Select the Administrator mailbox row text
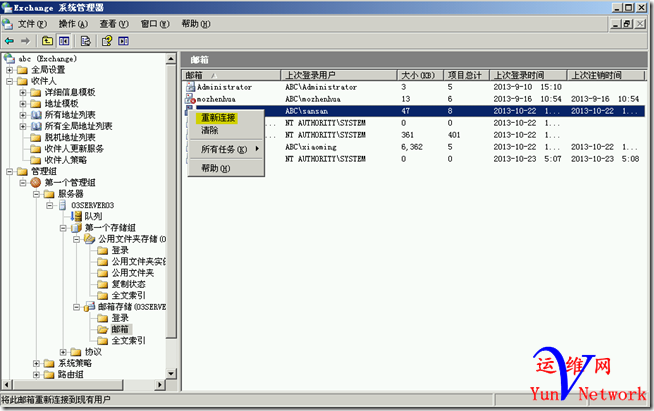The width and height of the screenshot is (654, 411). 224,87
